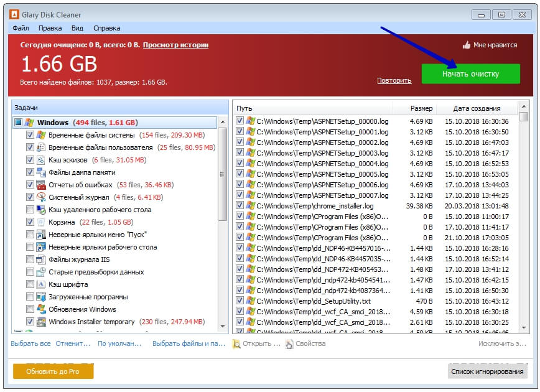Open the 'Просмотр истории' link

[x=175, y=45]
